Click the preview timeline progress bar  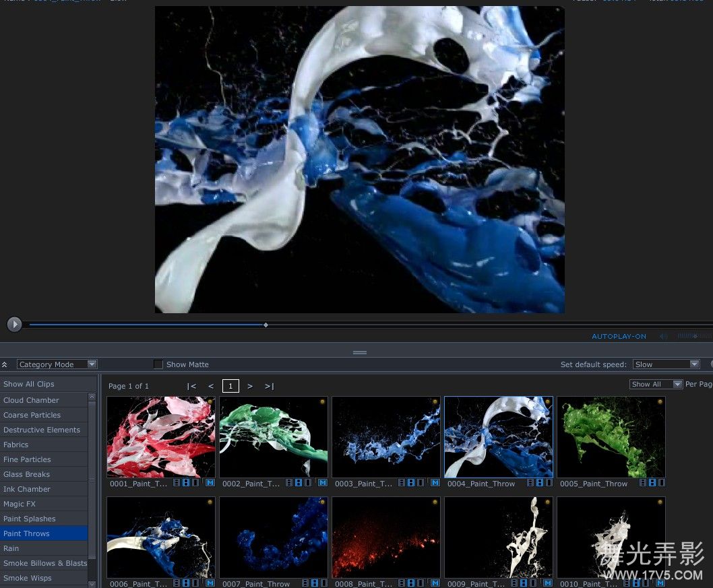(371, 325)
